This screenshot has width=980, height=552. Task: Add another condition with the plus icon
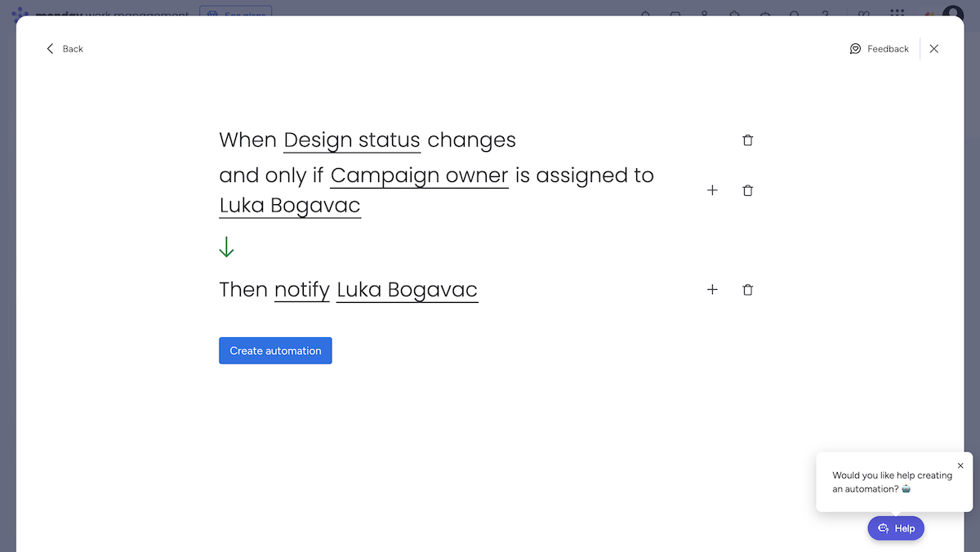[712, 190]
